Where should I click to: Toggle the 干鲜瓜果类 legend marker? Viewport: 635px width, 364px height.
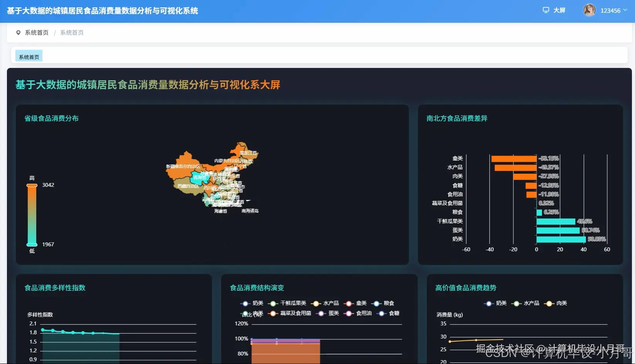(290, 303)
